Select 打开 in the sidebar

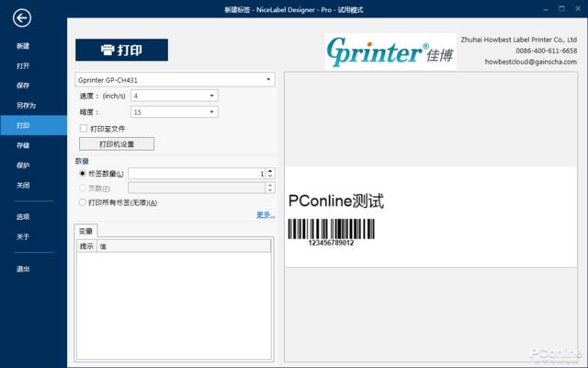[23, 65]
